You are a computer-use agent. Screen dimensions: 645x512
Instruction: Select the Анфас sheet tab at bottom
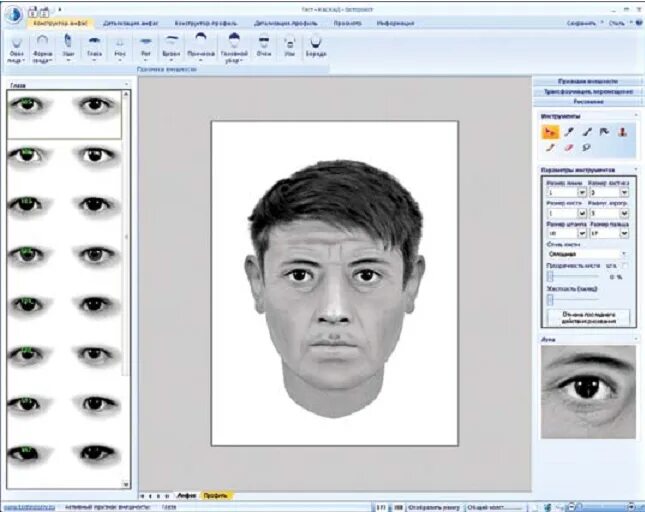coord(186,496)
